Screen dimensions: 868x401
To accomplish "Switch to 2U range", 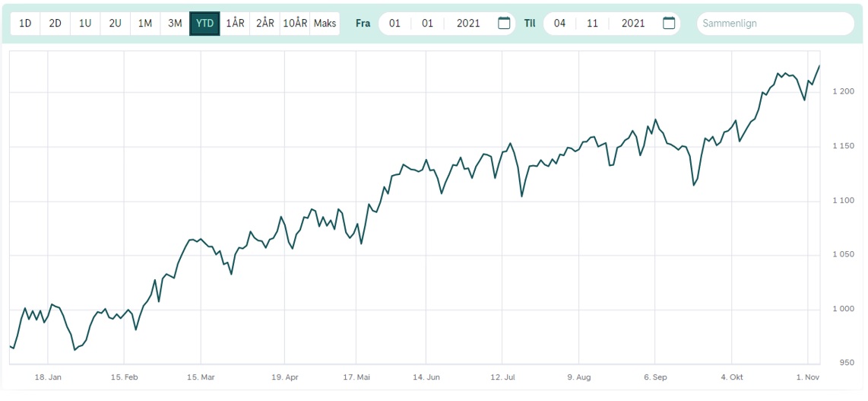I will [115, 23].
